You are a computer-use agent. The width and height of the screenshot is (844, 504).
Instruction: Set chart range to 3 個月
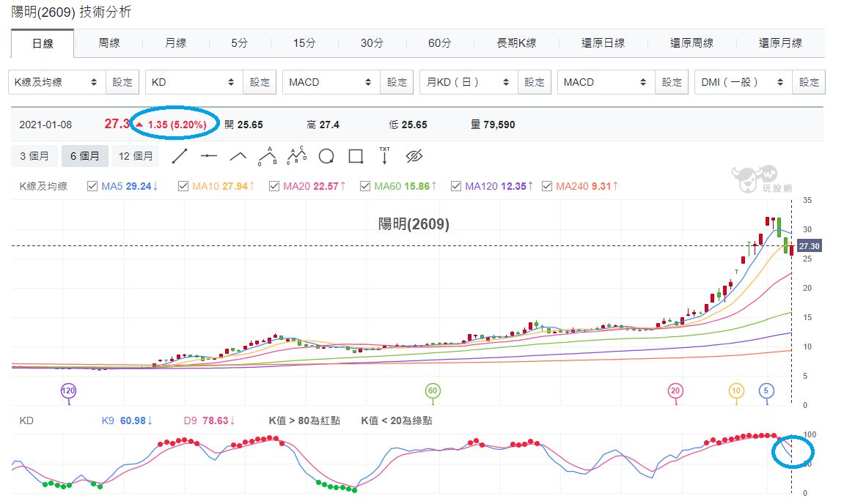pyautogui.click(x=34, y=156)
